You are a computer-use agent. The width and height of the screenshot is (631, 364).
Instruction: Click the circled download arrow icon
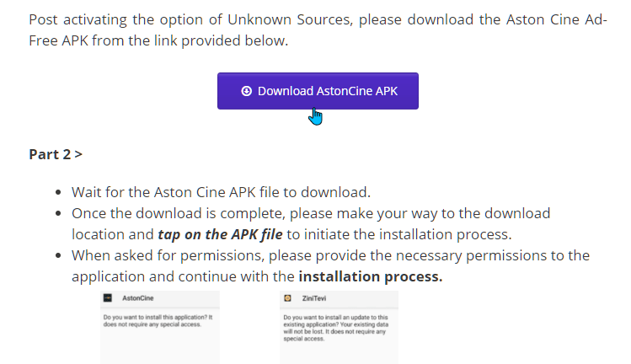[x=246, y=91]
